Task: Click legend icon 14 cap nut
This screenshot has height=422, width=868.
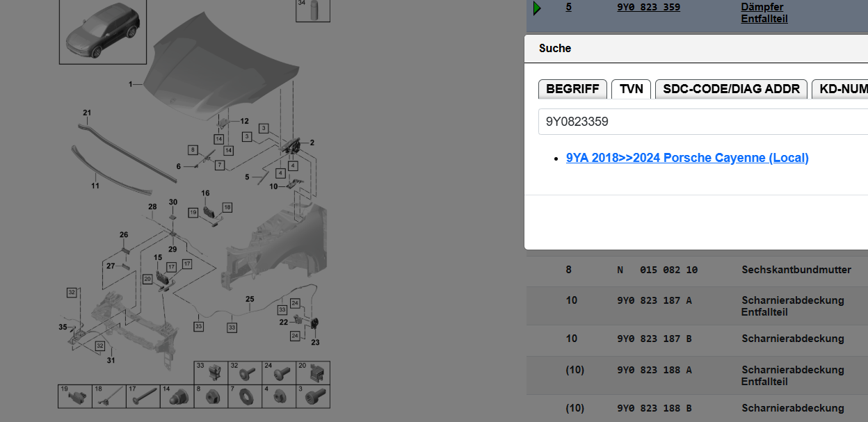Action: (x=177, y=396)
